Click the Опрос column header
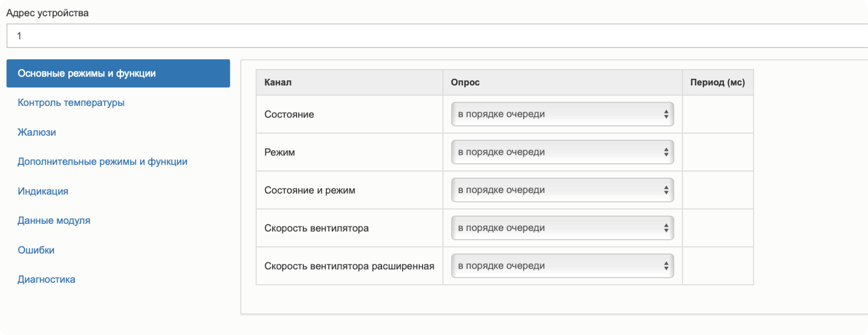Screen dimensions: 868x335 [x=465, y=82]
